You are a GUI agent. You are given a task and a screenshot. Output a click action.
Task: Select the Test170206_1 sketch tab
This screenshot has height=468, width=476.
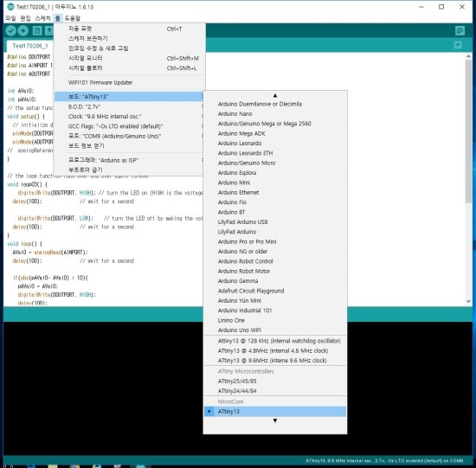29,46
